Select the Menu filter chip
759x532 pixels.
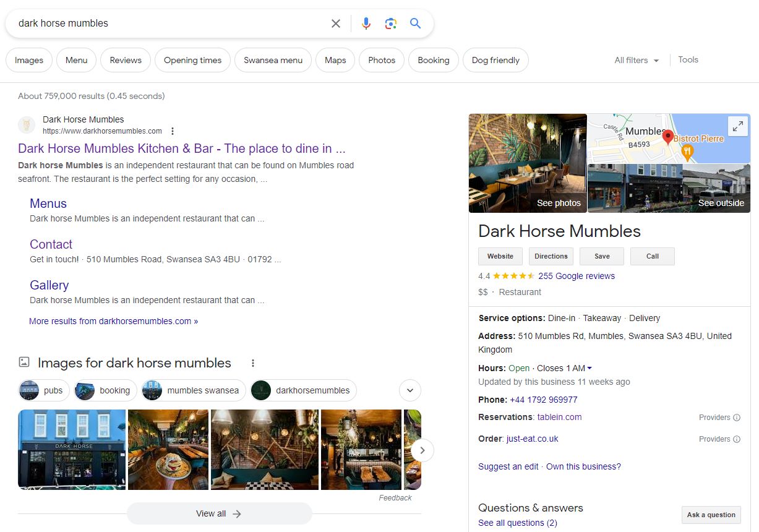(x=76, y=60)
